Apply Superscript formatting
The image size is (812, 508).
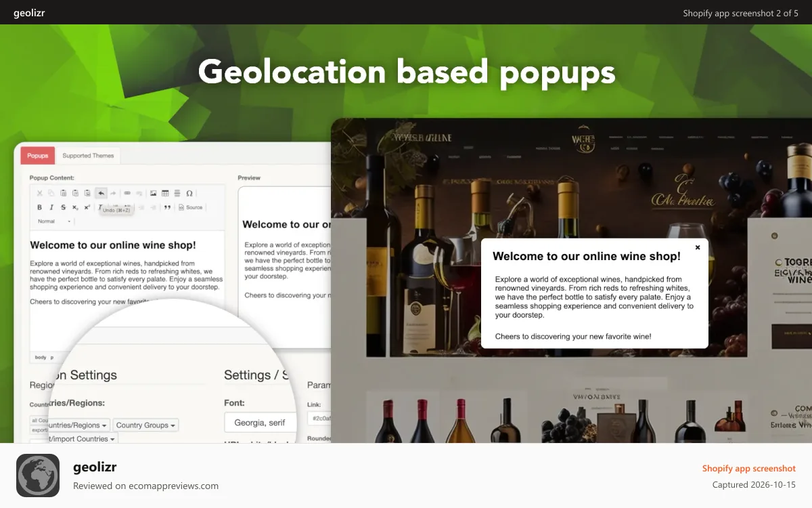(87, 207)
